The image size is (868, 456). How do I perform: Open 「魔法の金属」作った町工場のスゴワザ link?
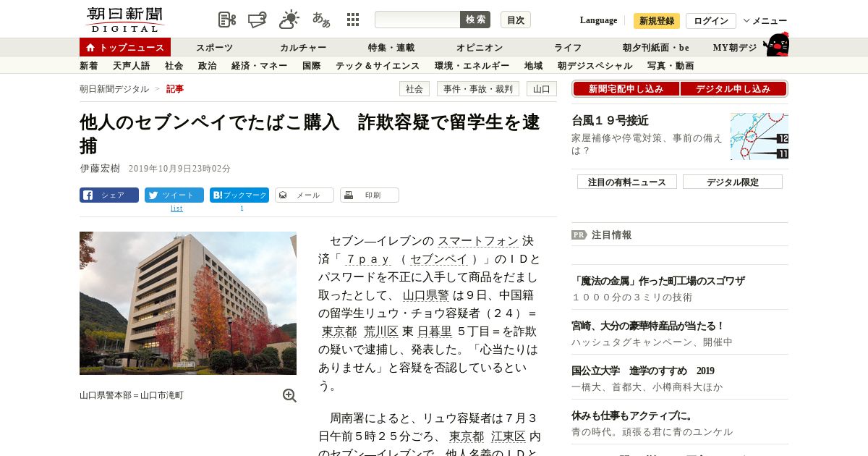point(658,281)
